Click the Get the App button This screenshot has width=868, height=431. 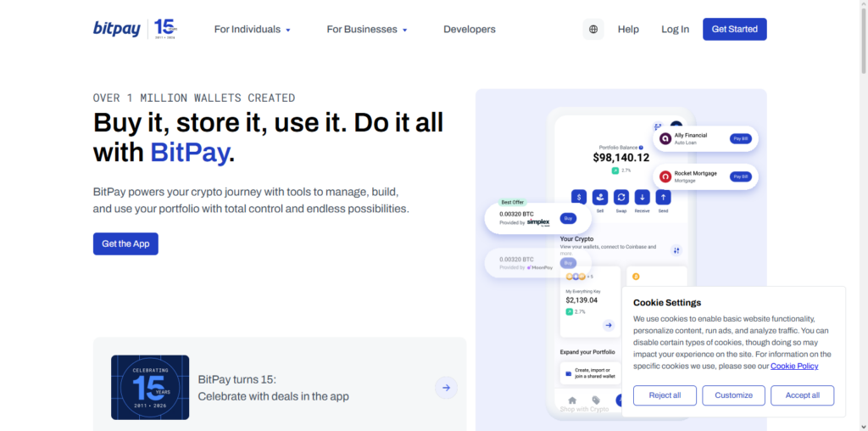click(125, 243)
